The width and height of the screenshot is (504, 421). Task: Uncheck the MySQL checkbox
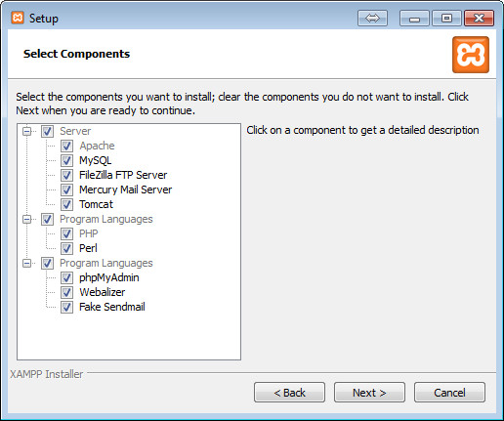click(66, 160)
